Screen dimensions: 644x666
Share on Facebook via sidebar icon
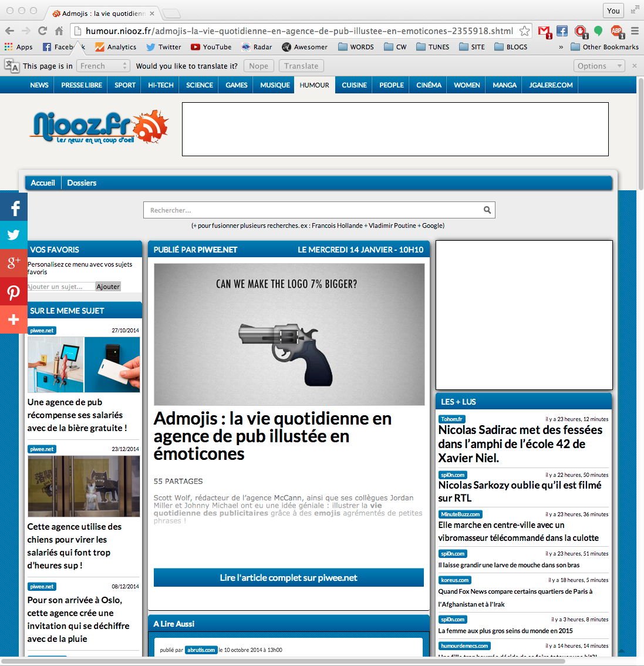point(14,207)
